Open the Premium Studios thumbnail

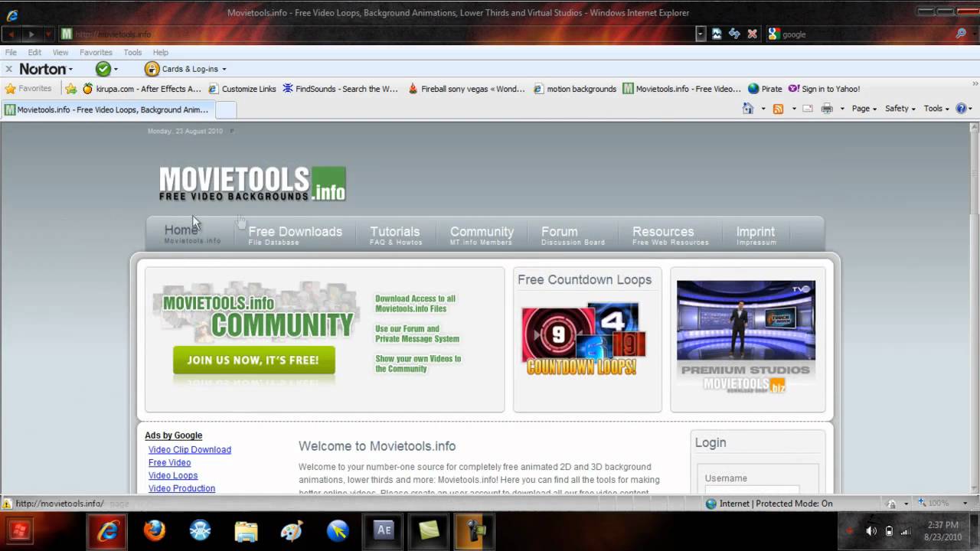[x=746, y=337]
